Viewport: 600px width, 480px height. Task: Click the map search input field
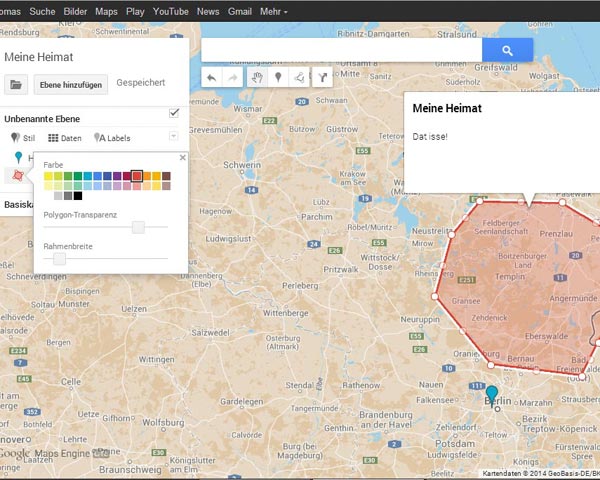[341, 50]
